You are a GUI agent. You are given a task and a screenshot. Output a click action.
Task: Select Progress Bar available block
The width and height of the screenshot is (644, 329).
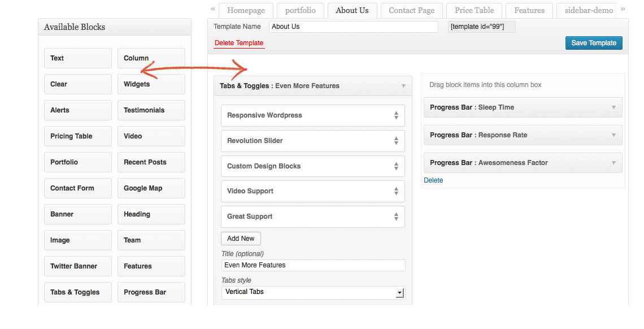(x=151, y=292)
